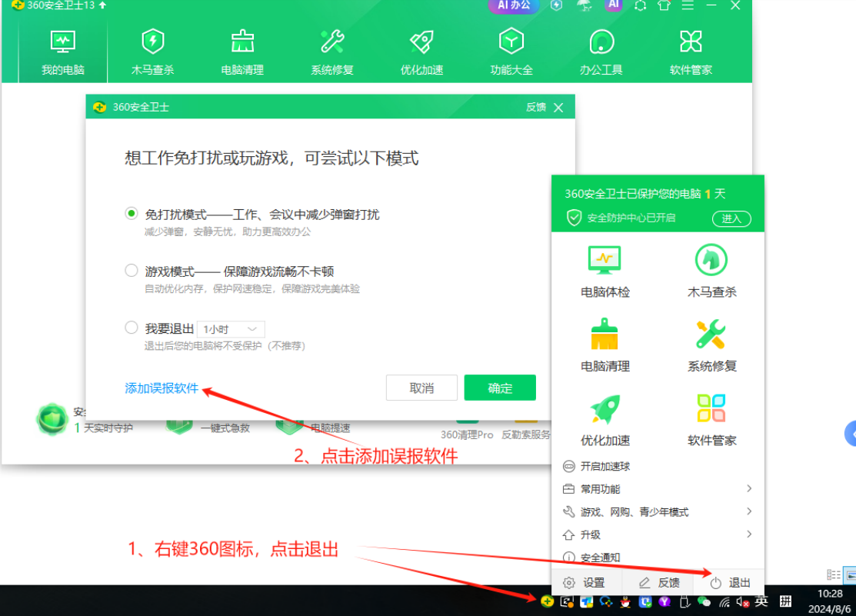Screen dimensions: 856x616
Task: Click the 英 input language indicator
Action: pos(761,601)
